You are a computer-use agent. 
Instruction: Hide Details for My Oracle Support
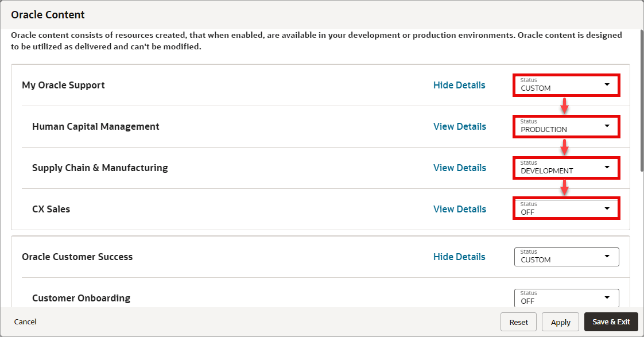[x=459, y=85]
